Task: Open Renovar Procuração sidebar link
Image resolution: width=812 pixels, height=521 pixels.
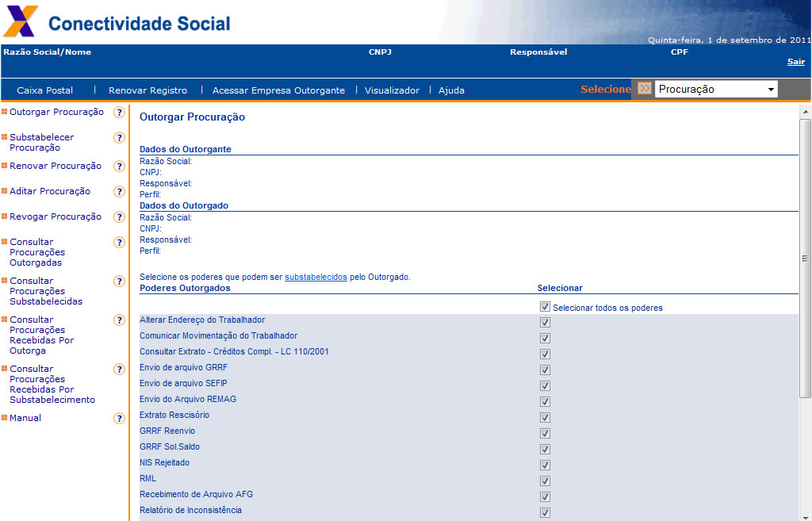Action: click(x=56, y=166)
